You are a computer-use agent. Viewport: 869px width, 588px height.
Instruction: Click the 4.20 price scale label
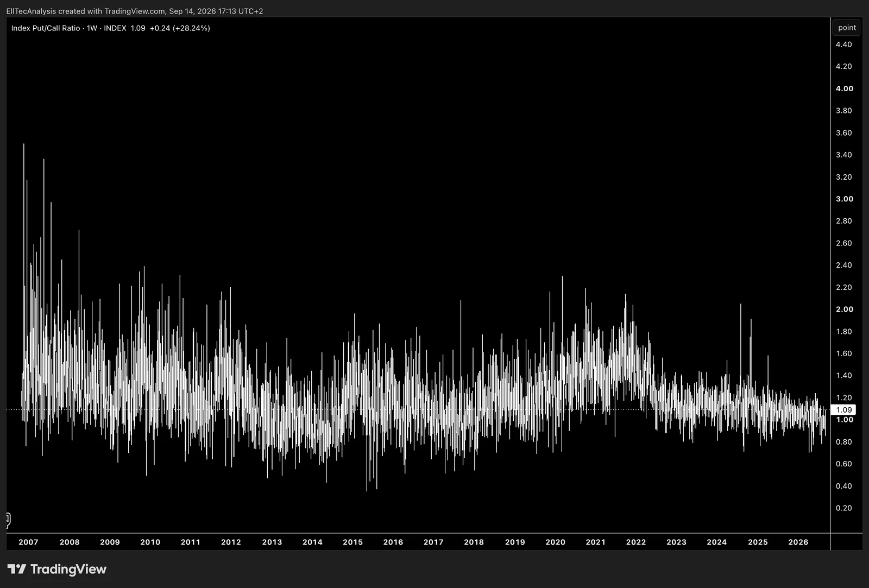tap(844, 66)
